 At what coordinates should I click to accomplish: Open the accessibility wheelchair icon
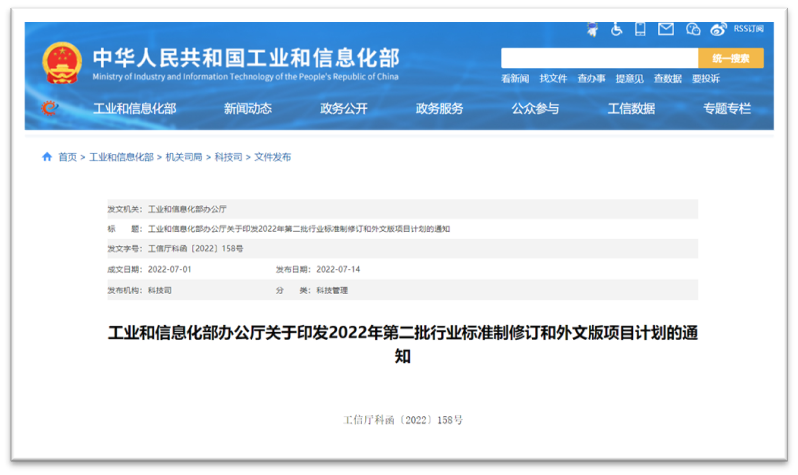coord(618,29)
